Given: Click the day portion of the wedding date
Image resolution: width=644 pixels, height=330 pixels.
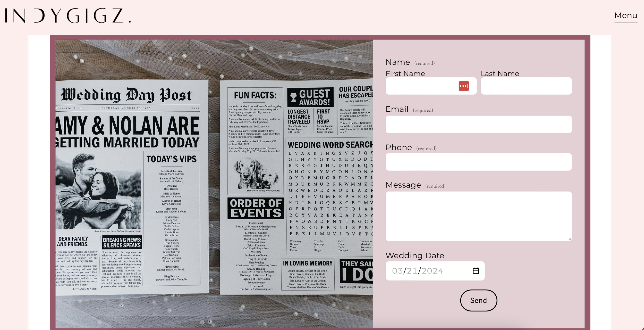Looking at the screenshot, I should 412,270.
